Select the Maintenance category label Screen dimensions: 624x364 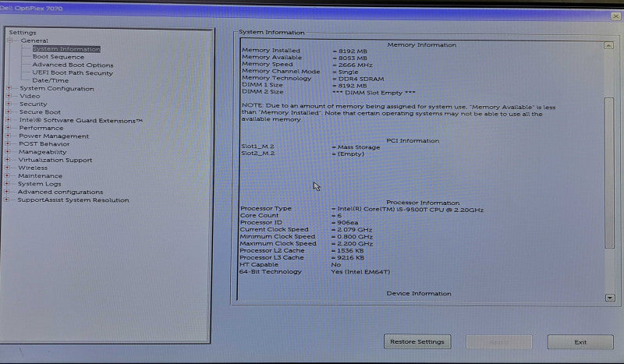[x=40, y=175]
